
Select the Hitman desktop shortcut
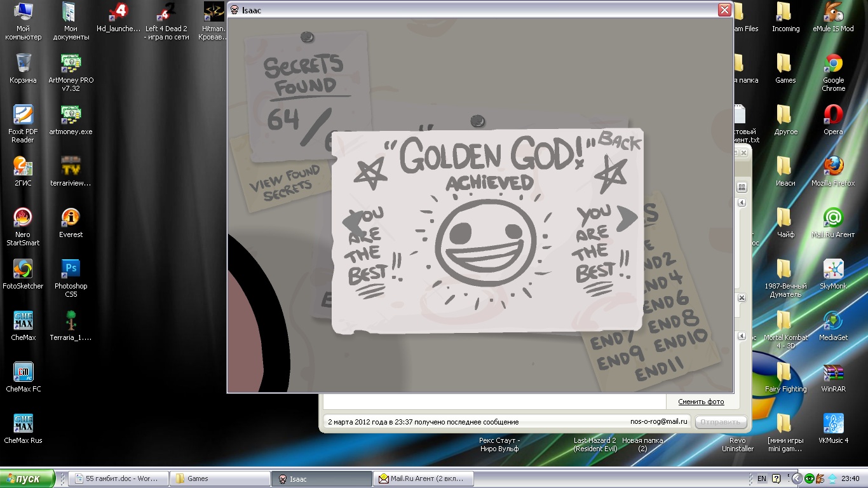coord(214,22)
